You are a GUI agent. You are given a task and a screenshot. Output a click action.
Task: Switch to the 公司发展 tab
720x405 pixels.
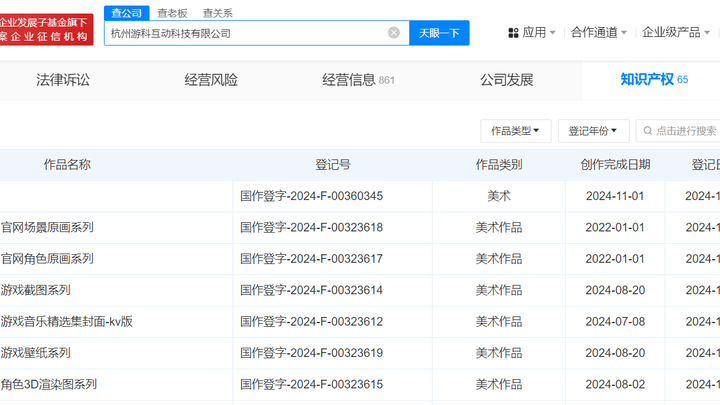click(x=506, y=80)
